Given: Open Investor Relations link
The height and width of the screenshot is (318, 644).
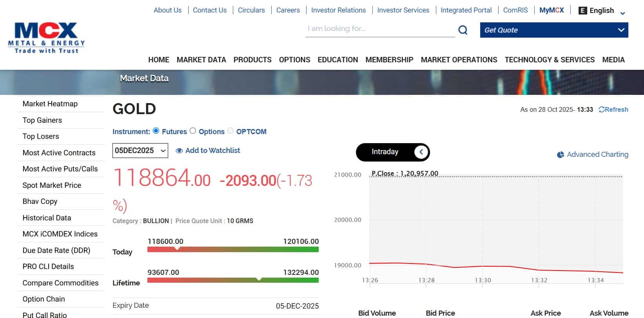Looking at the screenshot, I should click(338, 10).
